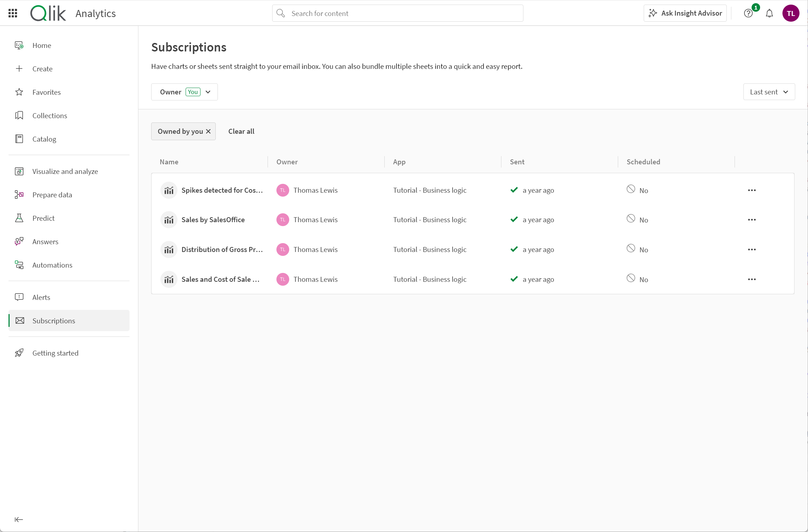Click the Answers sidebar icon
Viewport: 808px width, 532px height.
pos(19,242)
